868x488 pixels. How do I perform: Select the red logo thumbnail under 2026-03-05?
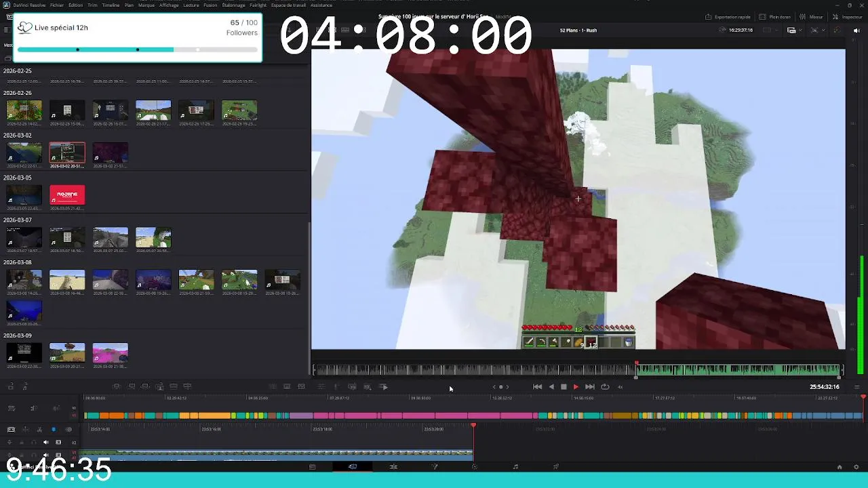point(67,195)
